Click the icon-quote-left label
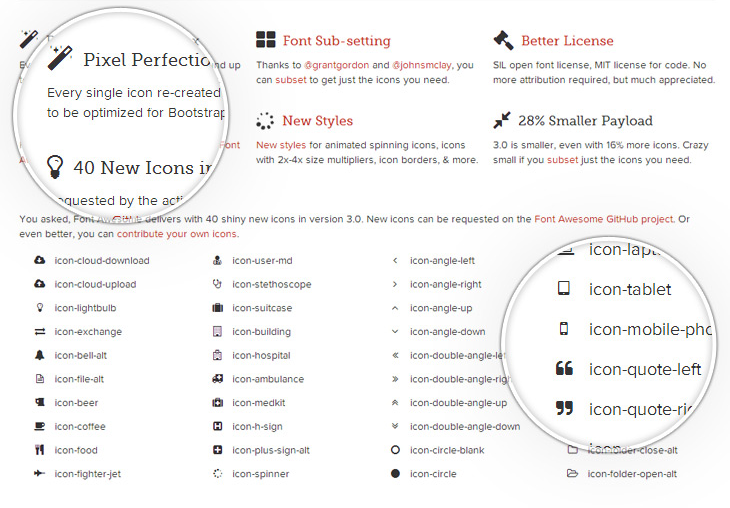 pyautogui.click(x=645, y=369)
